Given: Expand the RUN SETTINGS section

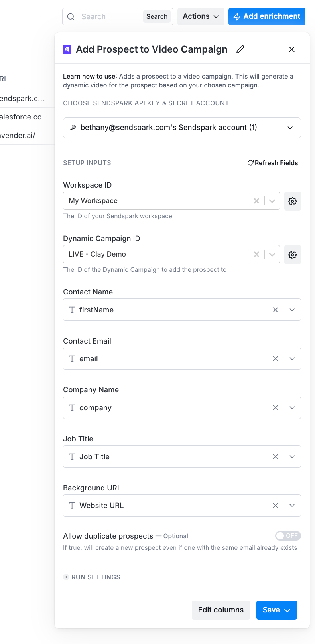Looking at the screenshot, I should (x=92, y=577).
